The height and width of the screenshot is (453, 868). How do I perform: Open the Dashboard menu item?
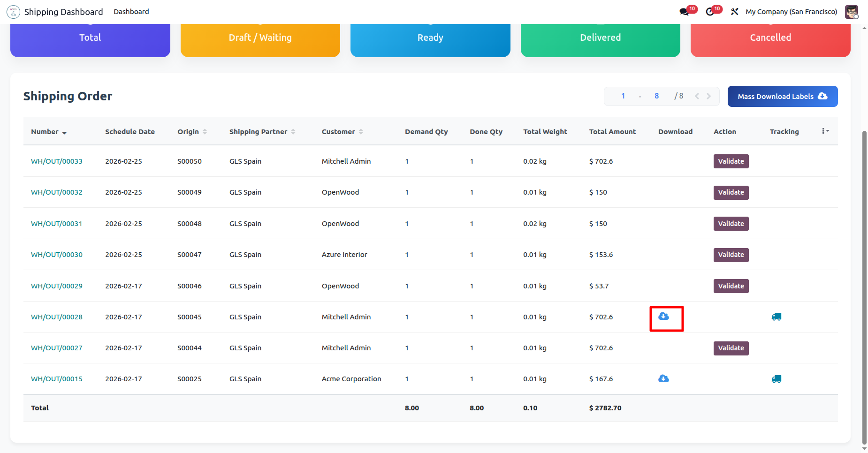click(x=131, y=12)
